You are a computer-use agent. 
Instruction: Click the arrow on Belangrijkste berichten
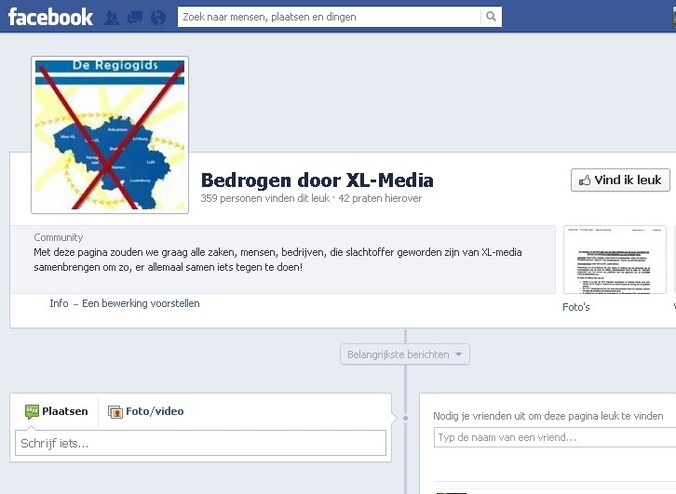(459, 354)
